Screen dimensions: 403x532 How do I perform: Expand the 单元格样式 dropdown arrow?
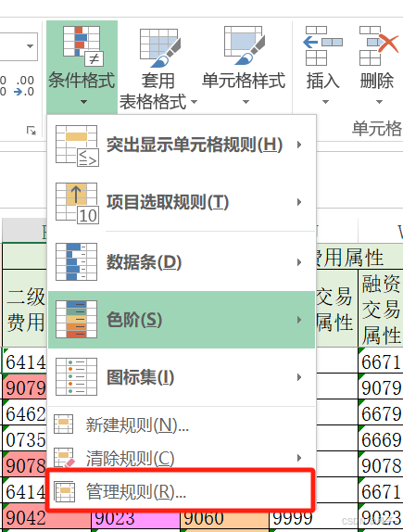246,102
